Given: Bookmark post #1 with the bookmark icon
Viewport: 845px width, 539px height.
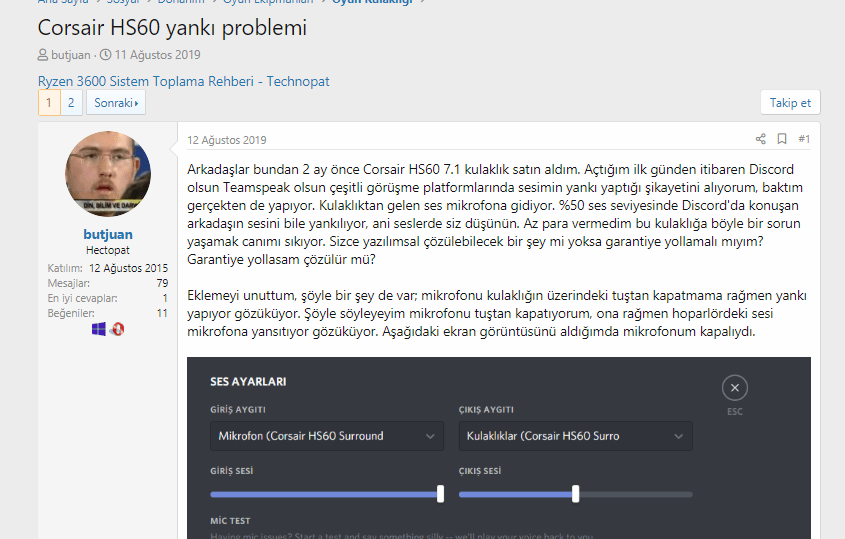Looking at the screenshot, I should (x=782, y=139).
